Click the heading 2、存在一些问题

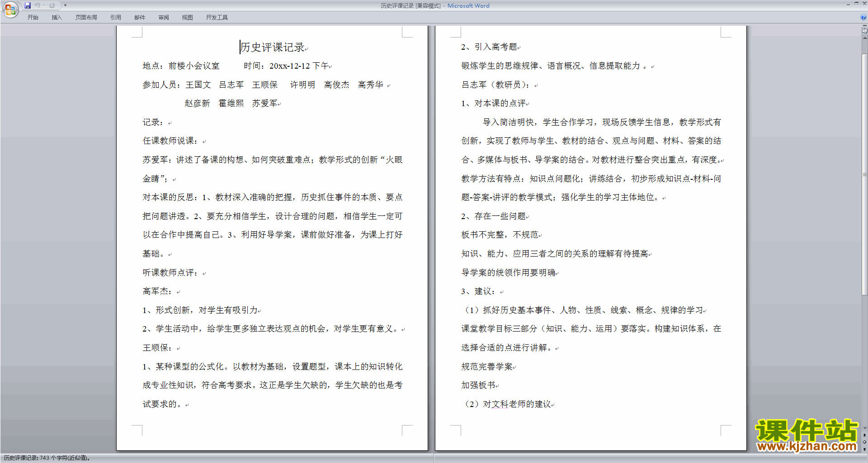[x=493, y=216]
